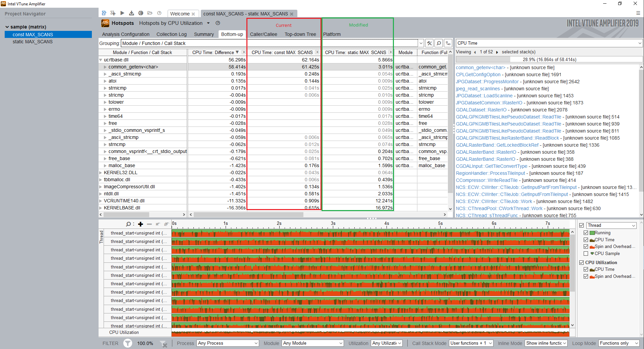Click the Caller/Callee button
644x349 pixels.
[x=264, y=34]
